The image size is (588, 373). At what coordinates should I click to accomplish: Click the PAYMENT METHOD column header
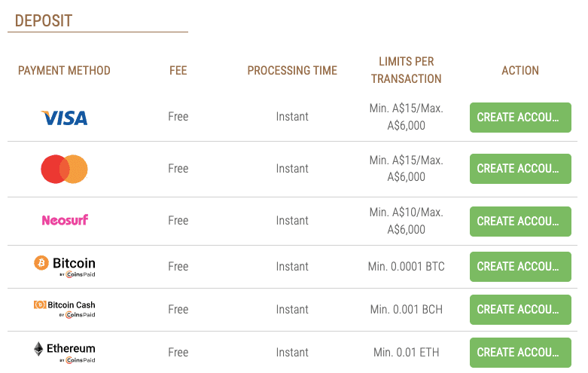[64, 71]
